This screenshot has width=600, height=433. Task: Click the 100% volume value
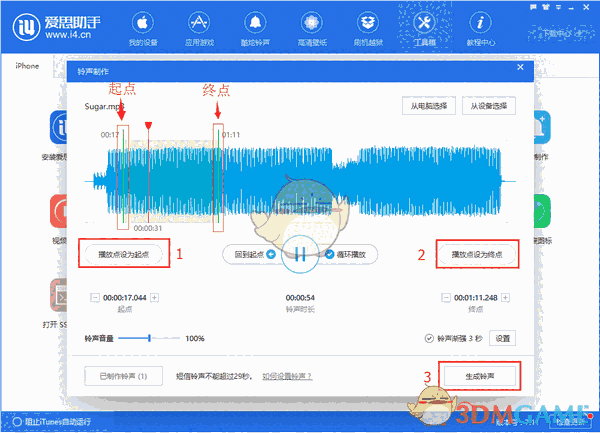tap(195, 339)
